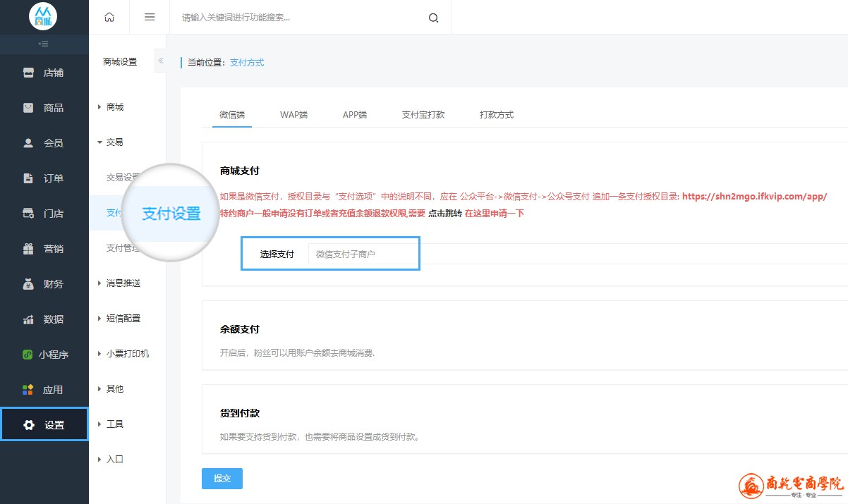
Task: Switch to the 支付宝打款 tab
Action: 423,115
